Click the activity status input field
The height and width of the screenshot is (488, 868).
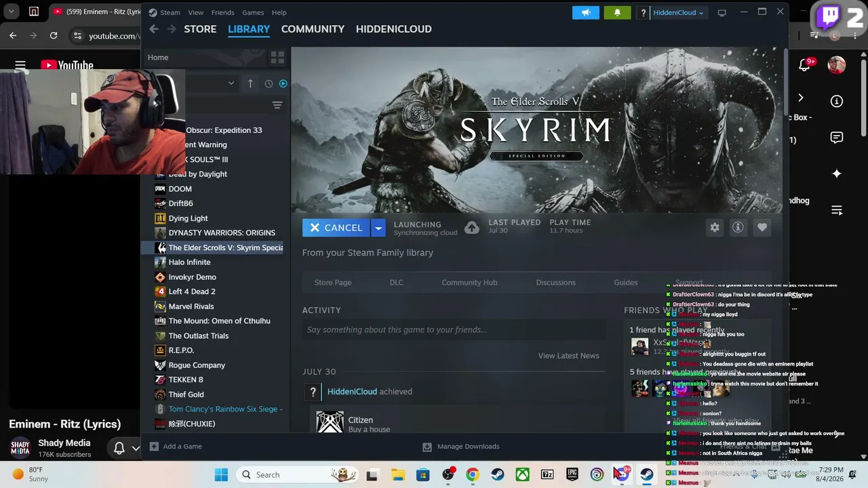pos(454,330)
